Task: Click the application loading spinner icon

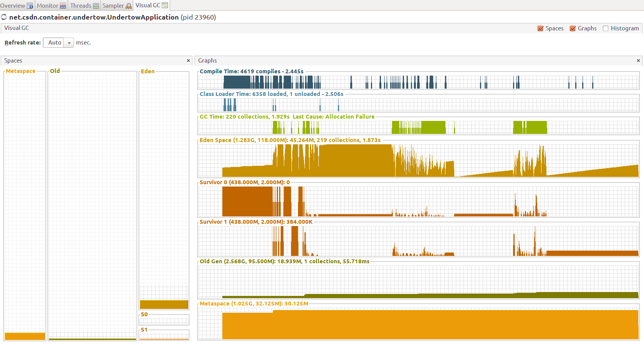Action: coord(4,17)
